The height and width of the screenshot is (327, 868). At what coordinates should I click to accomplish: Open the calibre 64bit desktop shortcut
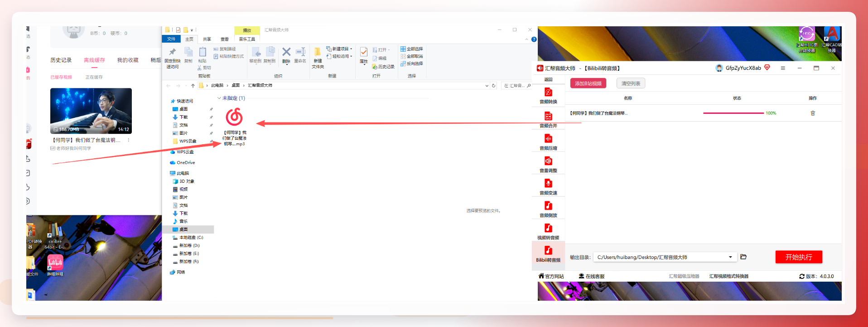point(55,236)
